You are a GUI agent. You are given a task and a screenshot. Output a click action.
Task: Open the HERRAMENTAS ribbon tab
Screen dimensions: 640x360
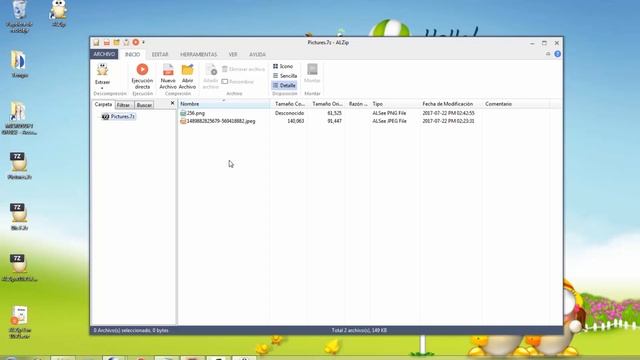tap(199, 54)
